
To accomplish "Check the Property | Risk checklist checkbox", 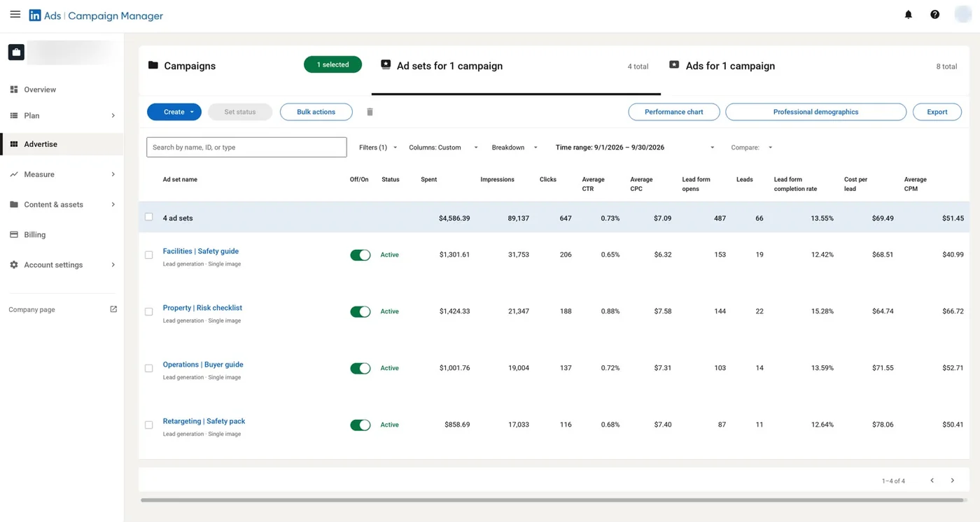I will (x=148, y=311).
